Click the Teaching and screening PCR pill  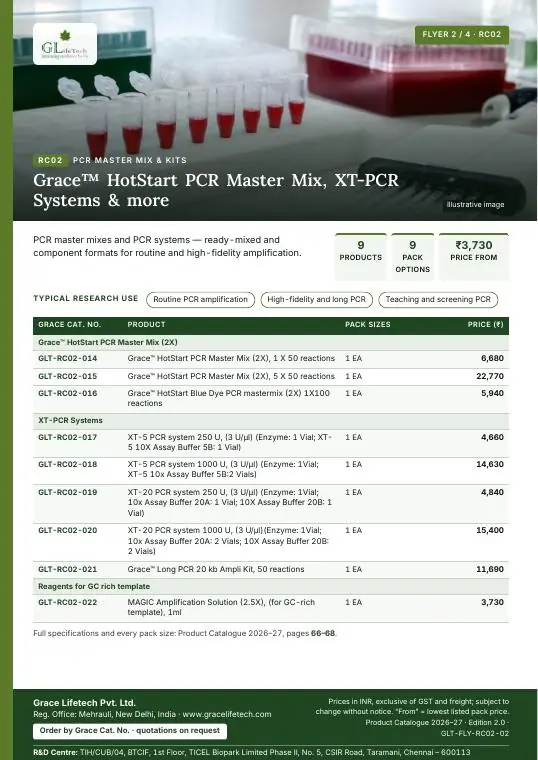(x=438, y=300)
